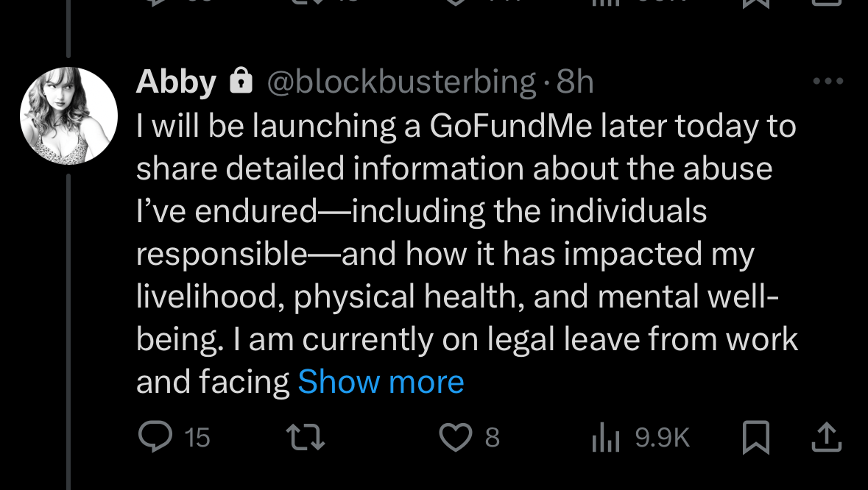Click the 8h timestamp of the tweet
The image size is (868, 490).
point(575,82)
